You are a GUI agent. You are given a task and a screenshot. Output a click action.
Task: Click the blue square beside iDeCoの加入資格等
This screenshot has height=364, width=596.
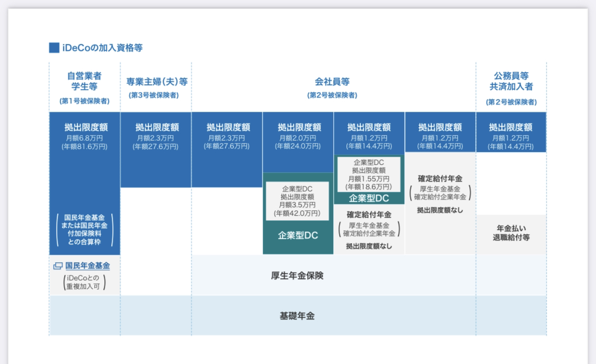click(x=54, y=48)
